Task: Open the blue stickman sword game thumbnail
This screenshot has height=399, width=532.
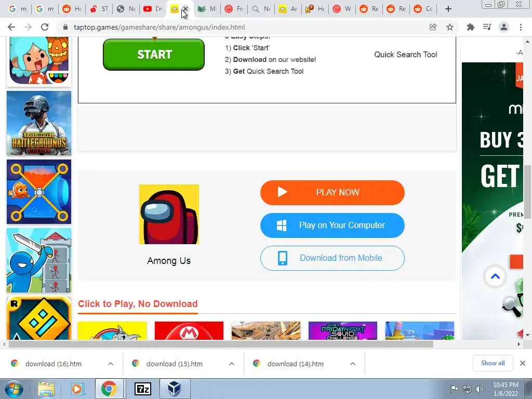Action: point(39,260)
